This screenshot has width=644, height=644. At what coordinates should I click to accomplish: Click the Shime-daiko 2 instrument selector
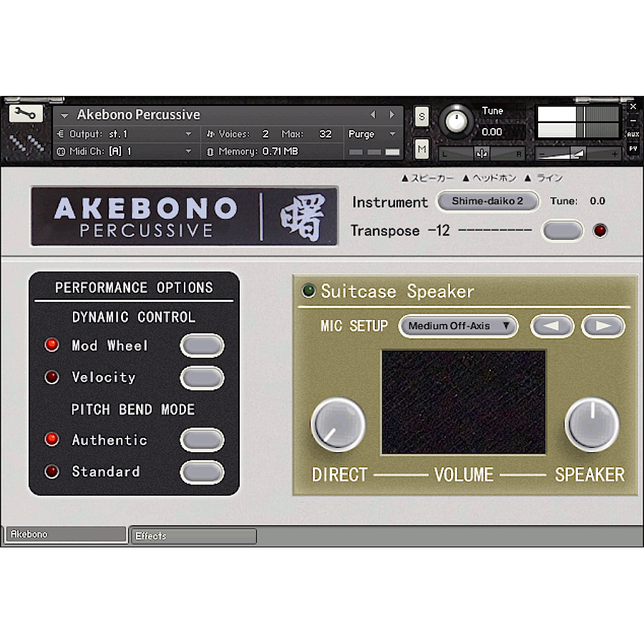(487, 202)
